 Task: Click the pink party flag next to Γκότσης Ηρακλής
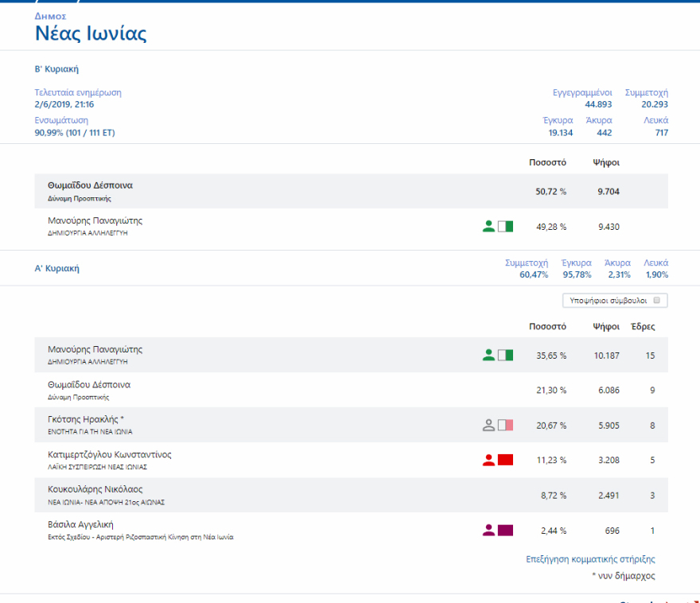505,426
